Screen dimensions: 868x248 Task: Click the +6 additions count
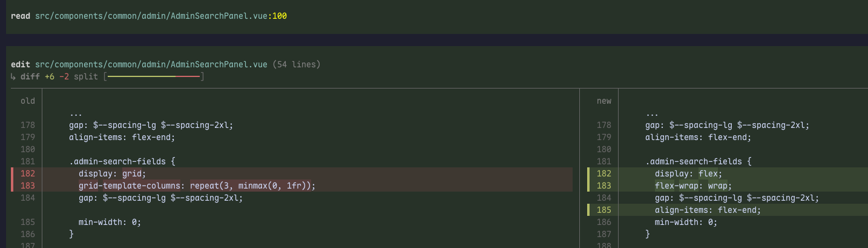tap(50, 76)
